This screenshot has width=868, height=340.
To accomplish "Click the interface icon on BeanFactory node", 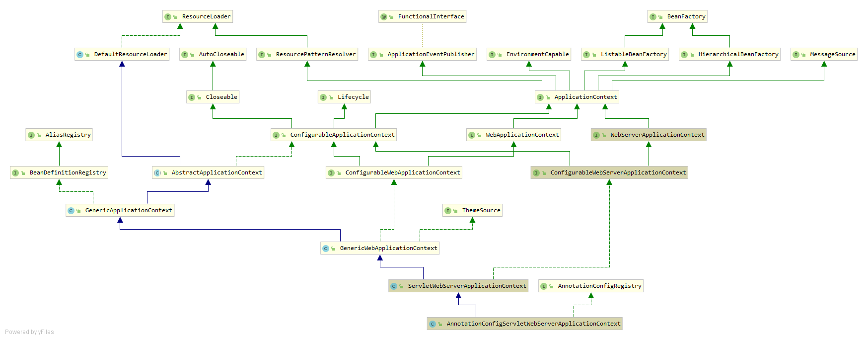I will pos(653,17).
